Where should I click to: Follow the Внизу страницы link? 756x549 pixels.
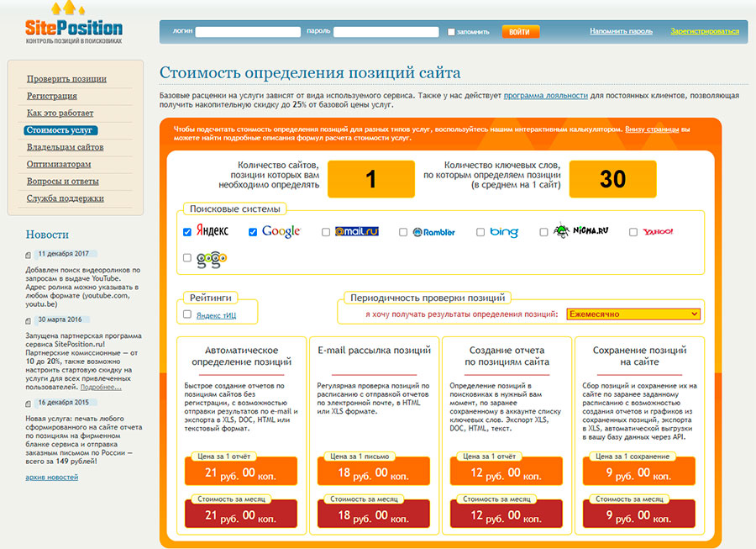pyautogui.click(x=652, y=129)
